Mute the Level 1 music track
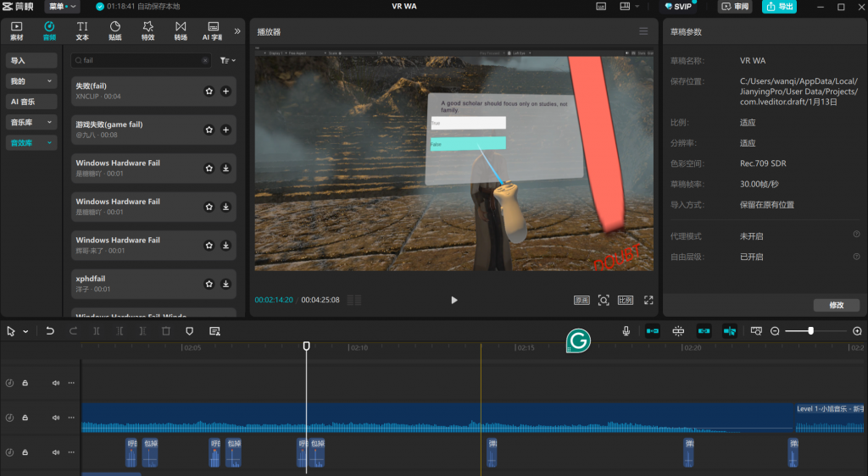868x476 pixels. pyautogui.click(x=56, y=418)
